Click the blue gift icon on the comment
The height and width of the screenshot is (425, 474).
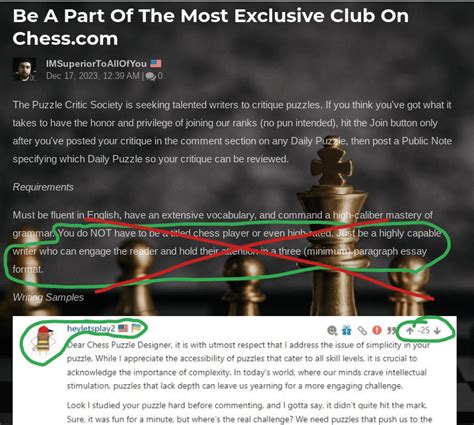(x=347, y=330)
